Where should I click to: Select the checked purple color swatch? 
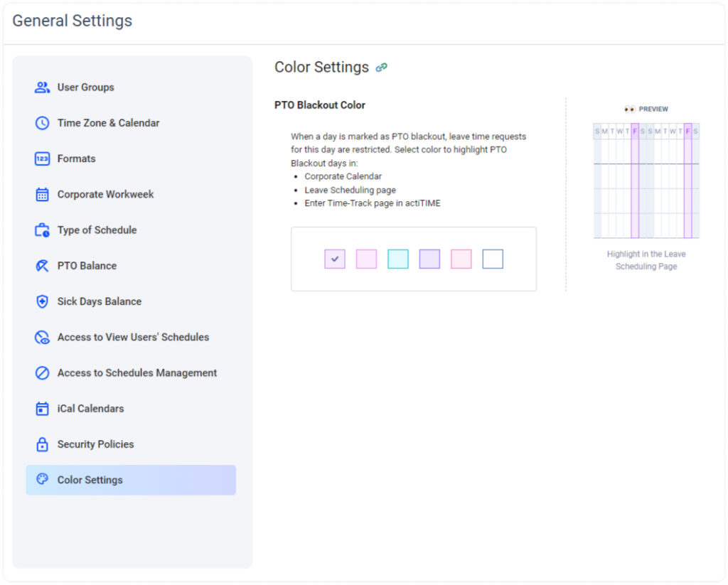pos(335,259)
